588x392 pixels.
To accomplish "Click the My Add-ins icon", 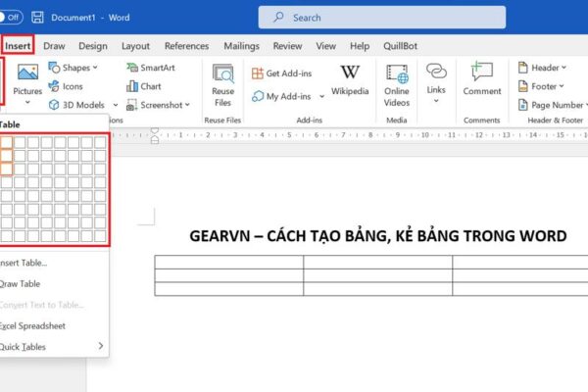I will coord(258,96).
